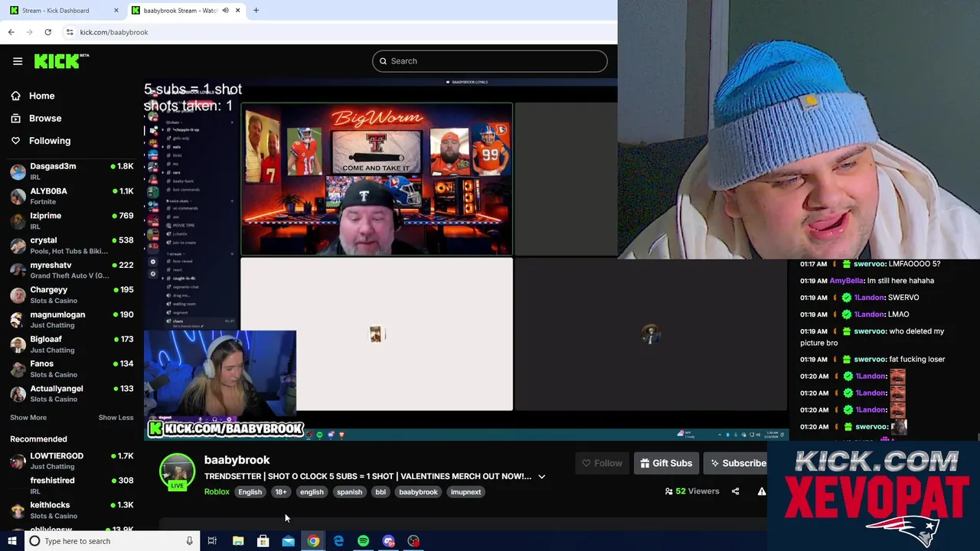Close the Kick Dashboard tab
The image size is (980, 551).
116,10
